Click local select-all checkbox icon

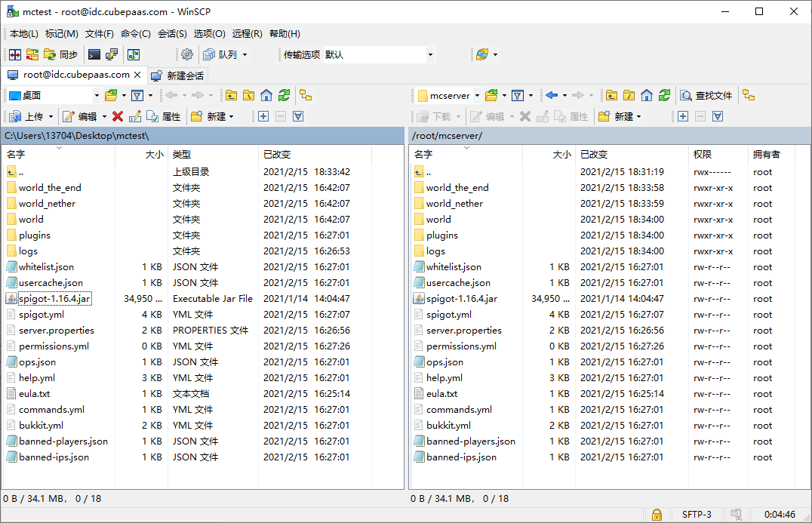(x=298, y=116)
